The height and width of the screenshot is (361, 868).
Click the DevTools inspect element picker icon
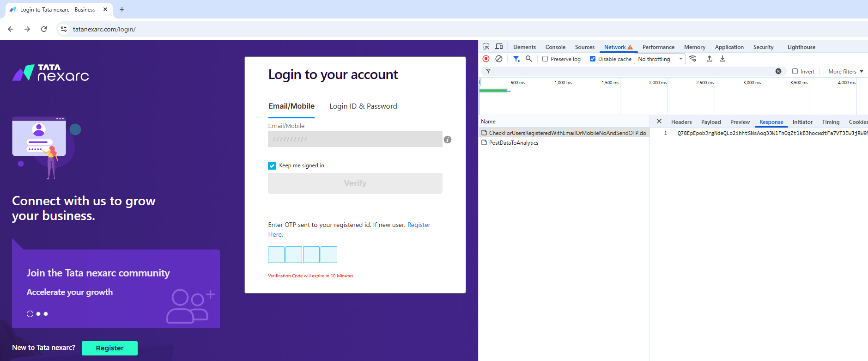click(x=486, y=47)
